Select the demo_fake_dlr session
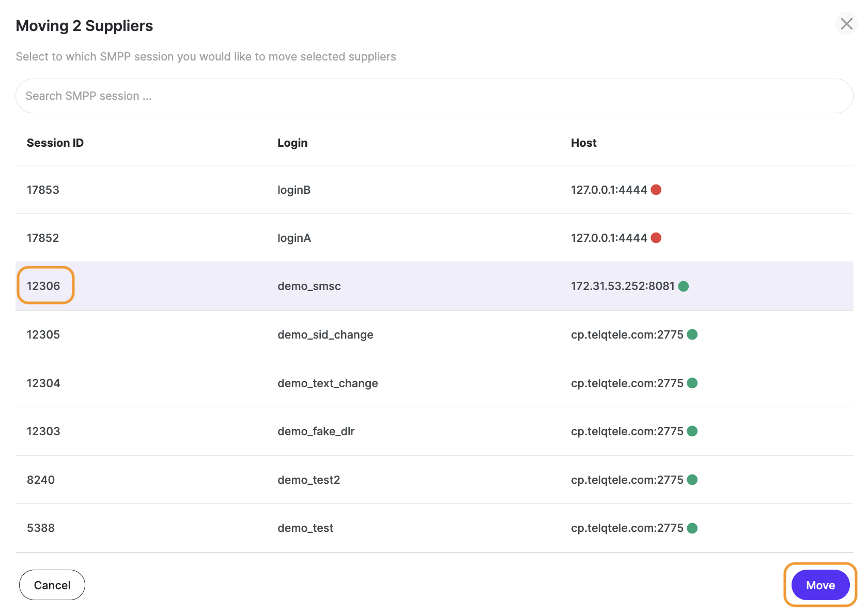The width and height of the screenshot is (868, 611). coord(316,431)
